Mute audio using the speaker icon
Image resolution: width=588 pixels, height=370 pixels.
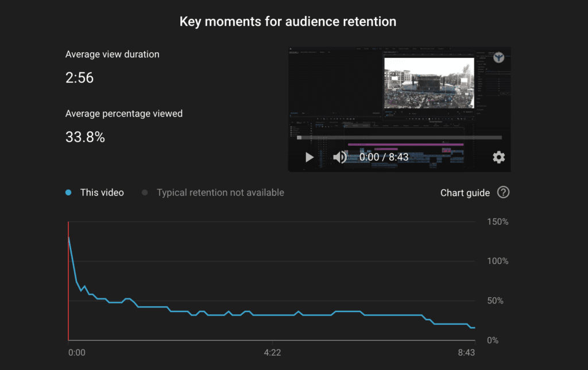(339, 157)
